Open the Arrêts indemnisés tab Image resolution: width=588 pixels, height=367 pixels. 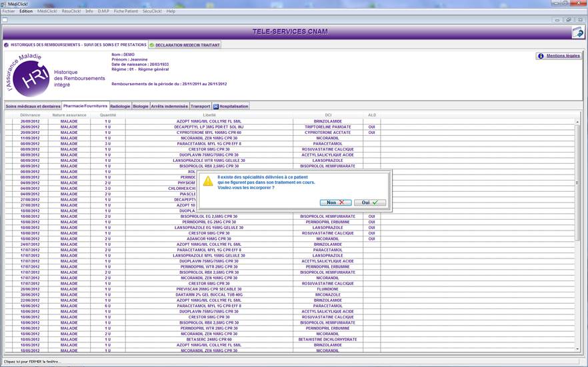tap(169, 107)
